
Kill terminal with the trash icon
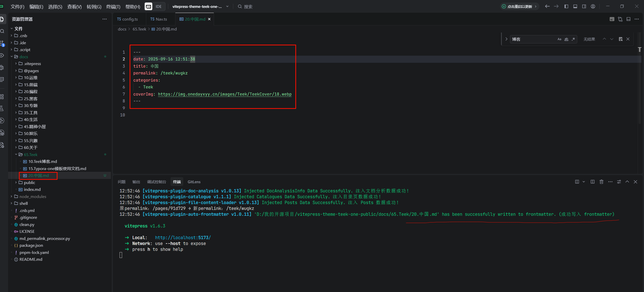point(601,182)
